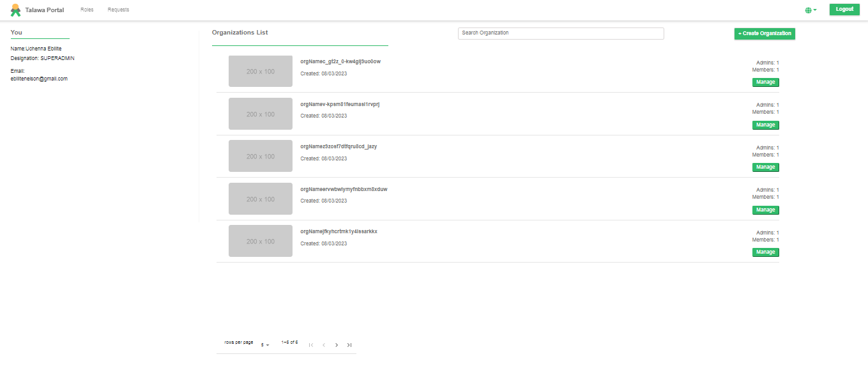Image resolution: width=868 pixels, height=377 pixels.
Task: Click the Search Organization input field
Action: coord(560,33)
